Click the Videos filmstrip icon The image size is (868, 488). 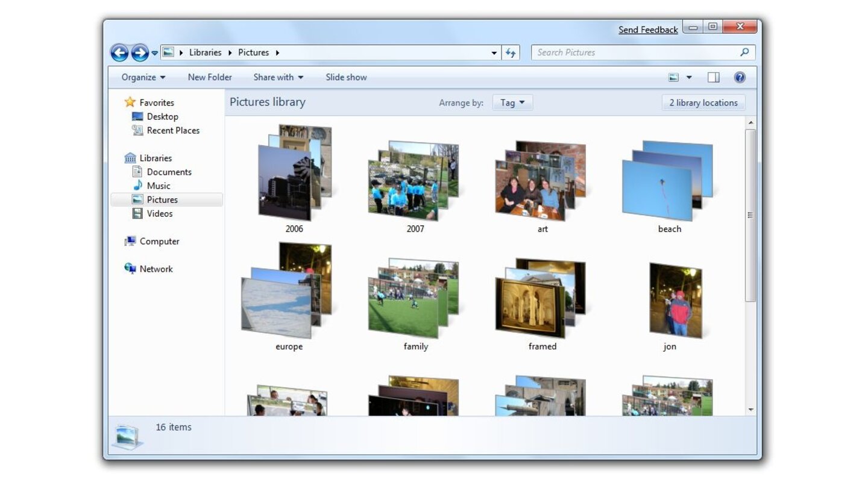coord(137,213)
